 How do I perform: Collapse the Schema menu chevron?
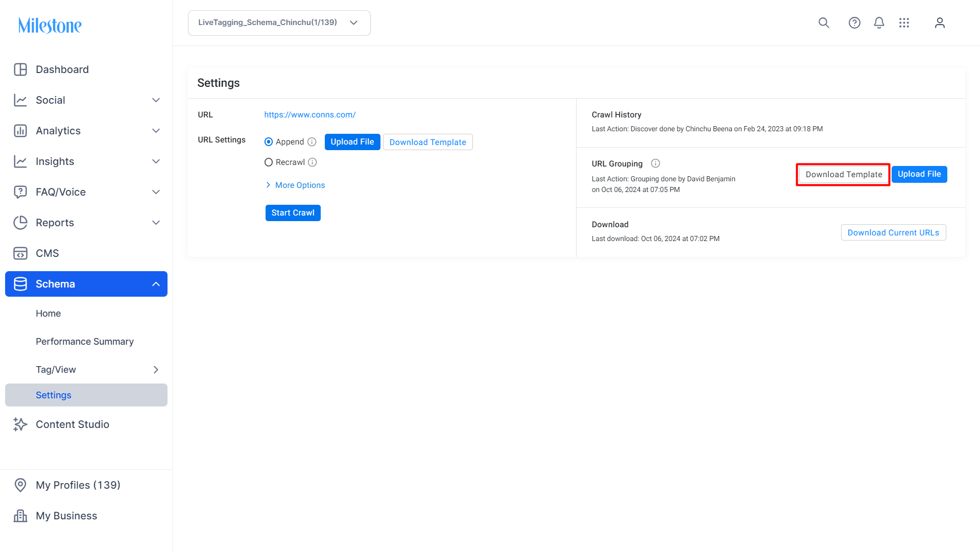(156, 284)
